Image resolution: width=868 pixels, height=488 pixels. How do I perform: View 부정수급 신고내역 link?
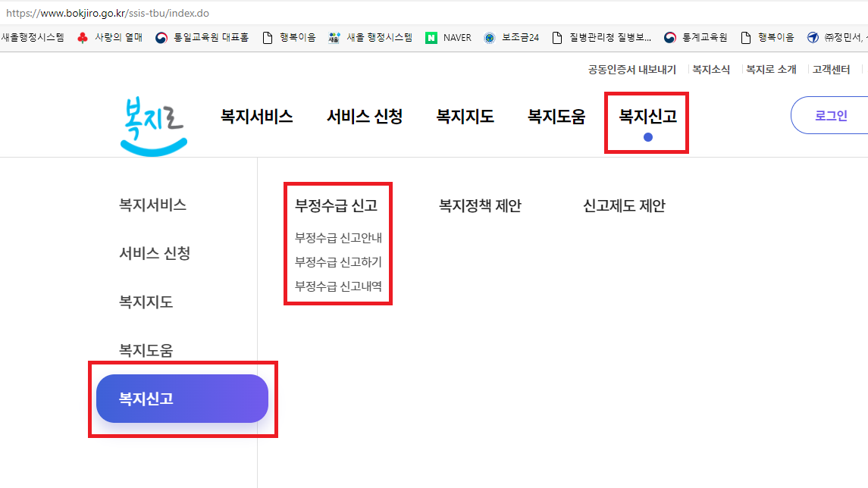tap(338, 286)
